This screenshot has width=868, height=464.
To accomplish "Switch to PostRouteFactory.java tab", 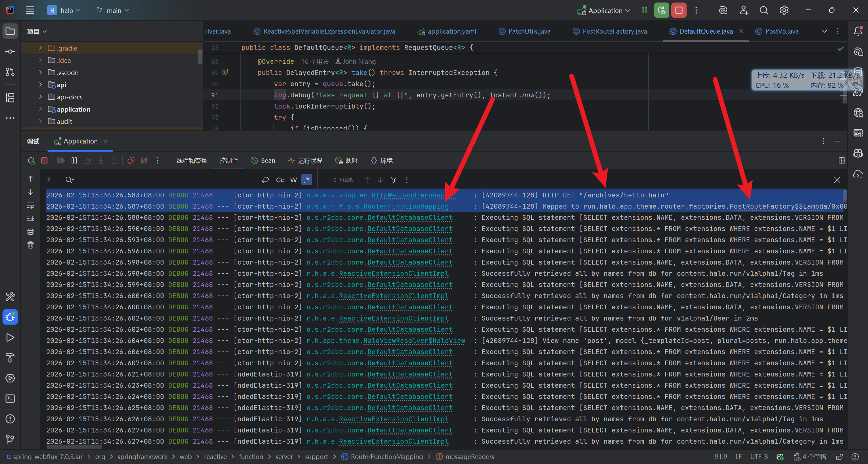I will [614, 31].
